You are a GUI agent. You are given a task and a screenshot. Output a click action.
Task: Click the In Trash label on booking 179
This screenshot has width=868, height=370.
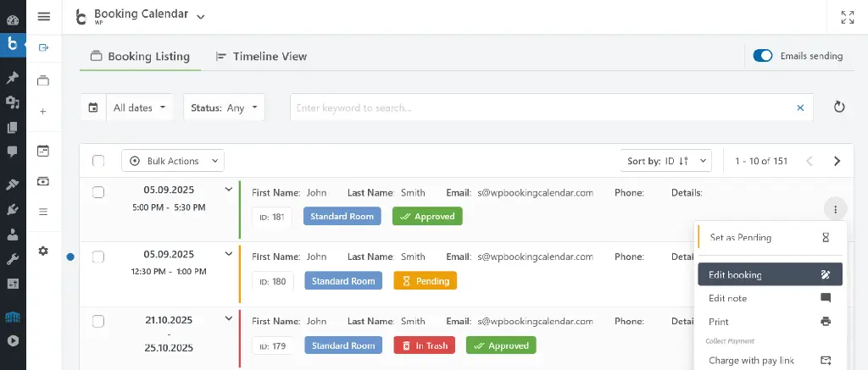point(424,345)
